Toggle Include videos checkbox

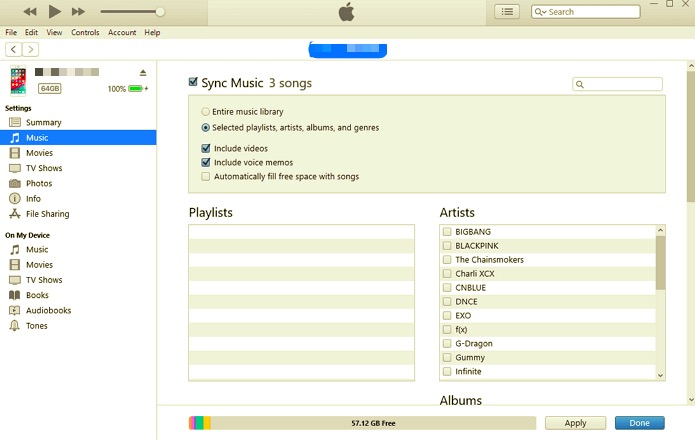click(x=206, y=148)
